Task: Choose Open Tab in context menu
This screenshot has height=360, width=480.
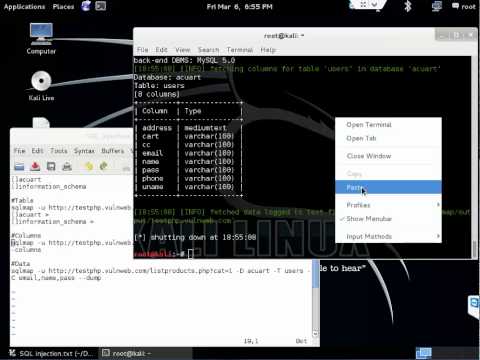Action: click(388, 138)
